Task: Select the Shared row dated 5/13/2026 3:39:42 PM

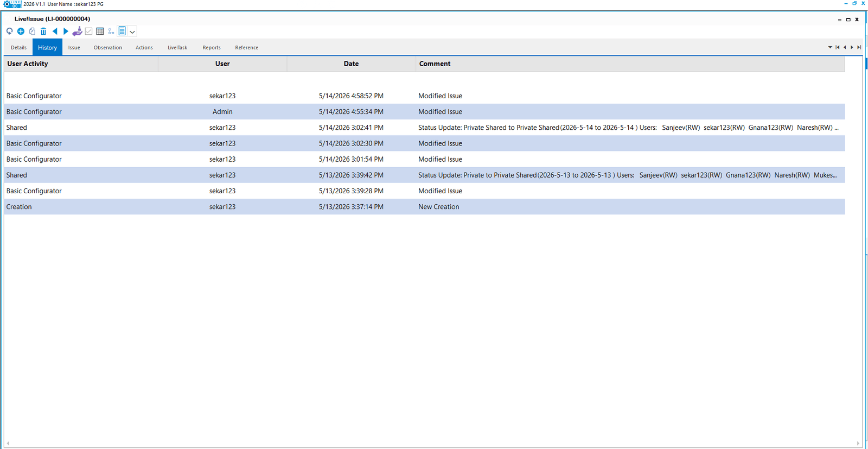Action: click(x=424, y=175)
